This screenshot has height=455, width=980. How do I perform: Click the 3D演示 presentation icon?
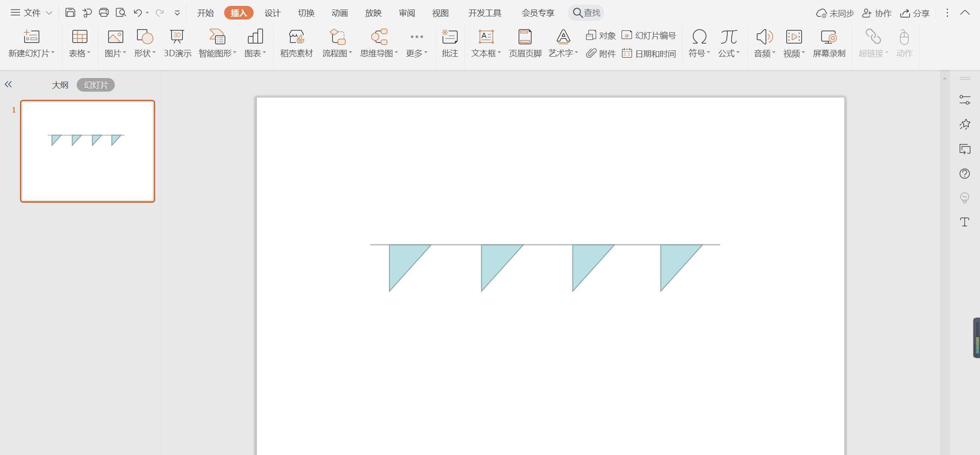click(x=177, y=43)
